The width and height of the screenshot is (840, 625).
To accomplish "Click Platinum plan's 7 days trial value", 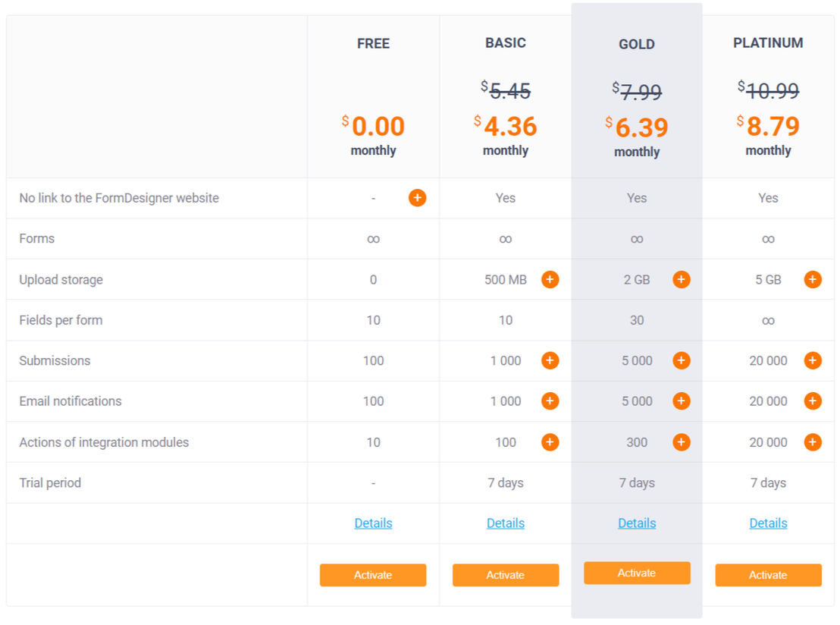I will 768,483.
